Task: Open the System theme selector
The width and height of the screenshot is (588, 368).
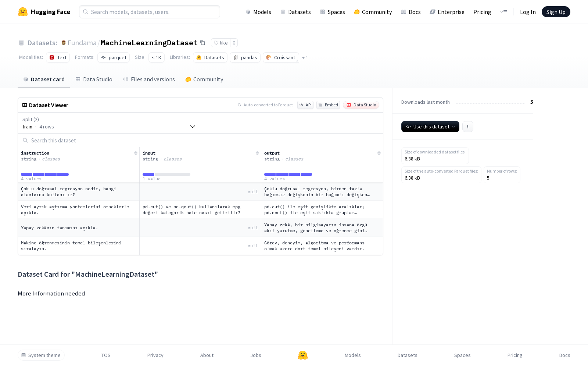Action: tap(41, 355)
